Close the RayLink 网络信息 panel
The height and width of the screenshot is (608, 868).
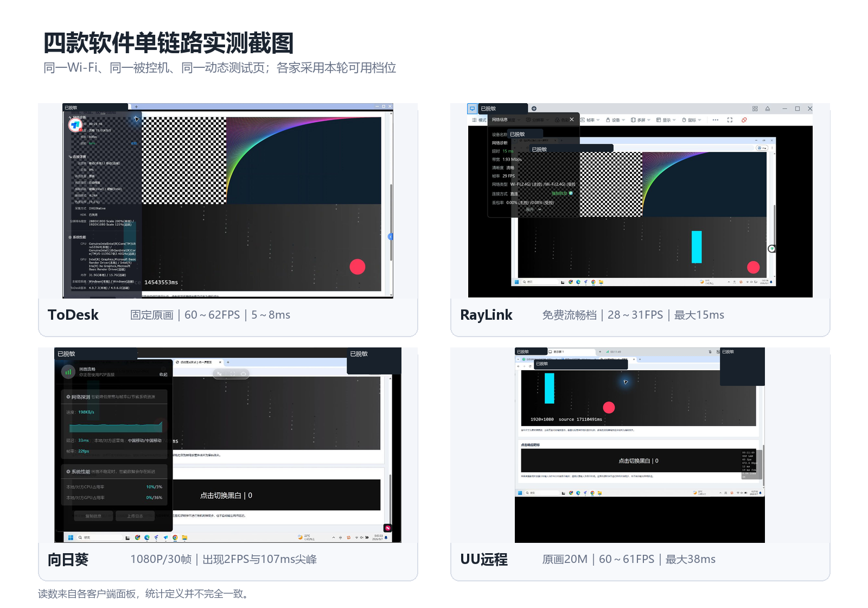pos(572,119)
